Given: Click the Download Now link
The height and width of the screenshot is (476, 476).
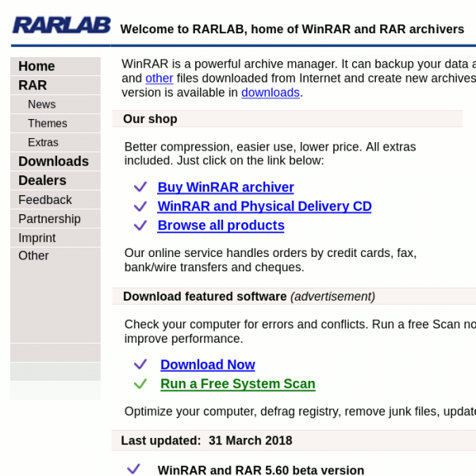Looking at the screenshot, I should pos(208,365).
